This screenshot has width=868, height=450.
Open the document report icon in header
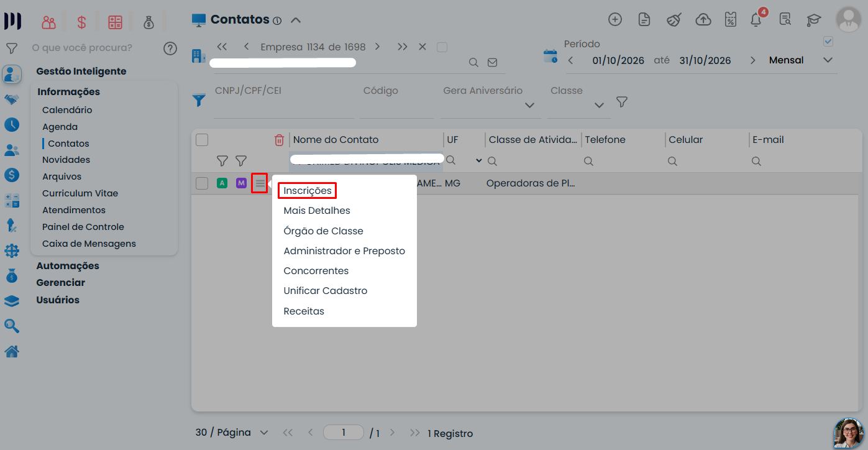[644, 19]
